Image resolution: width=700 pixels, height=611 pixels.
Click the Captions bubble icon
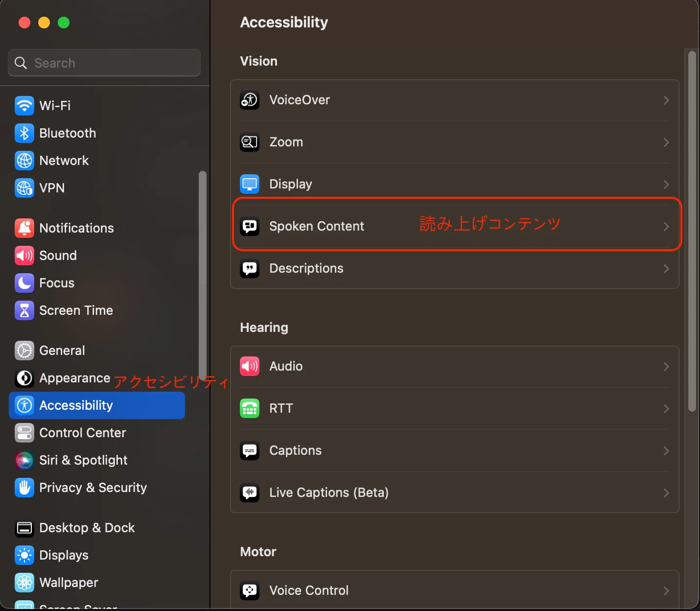[x=250, y=450]
